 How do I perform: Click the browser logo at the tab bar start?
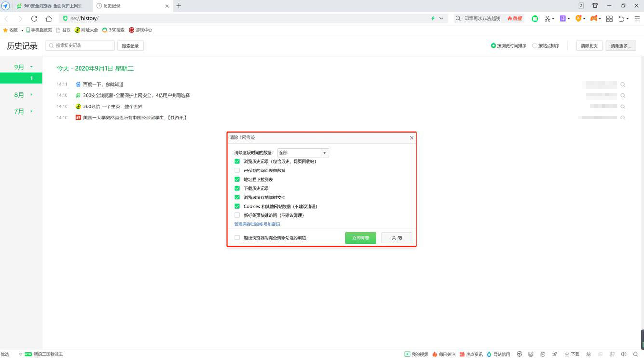[6, 6]
